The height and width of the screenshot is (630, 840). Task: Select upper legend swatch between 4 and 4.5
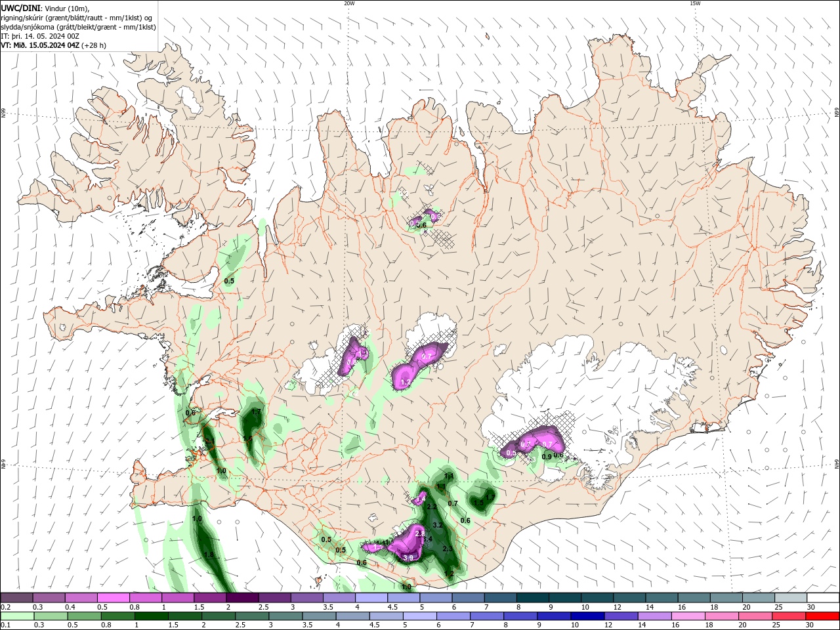371,598
